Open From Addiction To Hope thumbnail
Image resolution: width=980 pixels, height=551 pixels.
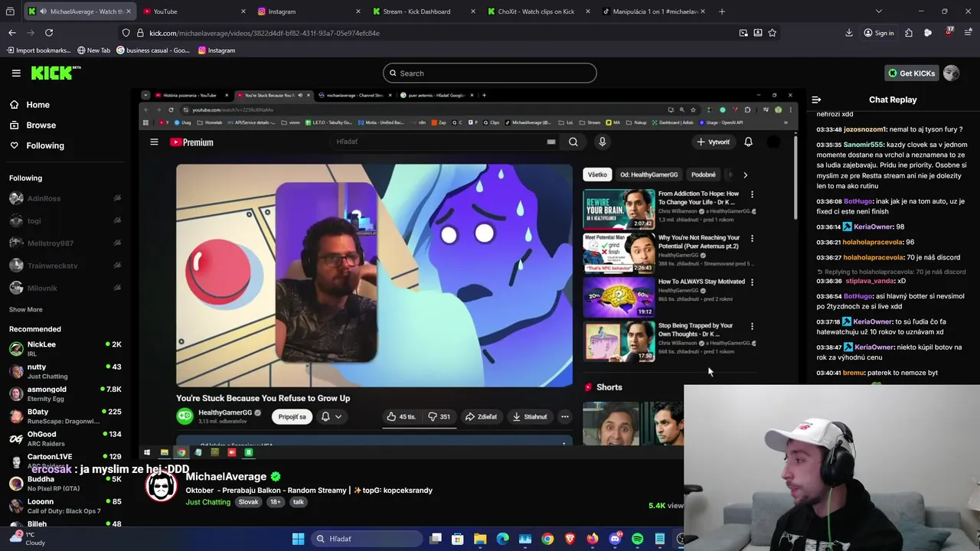point(619,209)
